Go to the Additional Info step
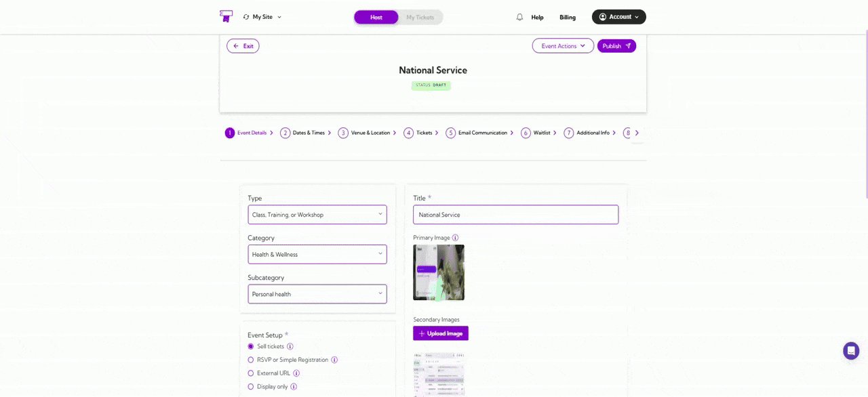Screen dimensions: 868x397 (x=593, y=133)
